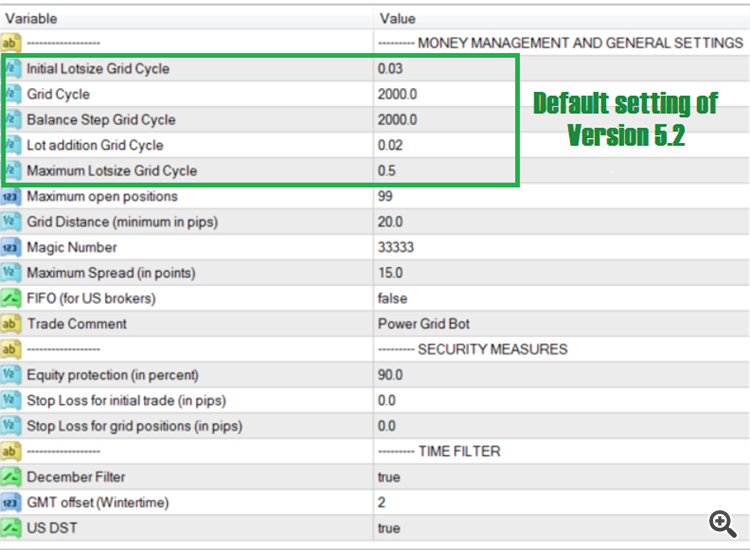
Task: Click the magnifier zoom icon
Action: point(723,524)
